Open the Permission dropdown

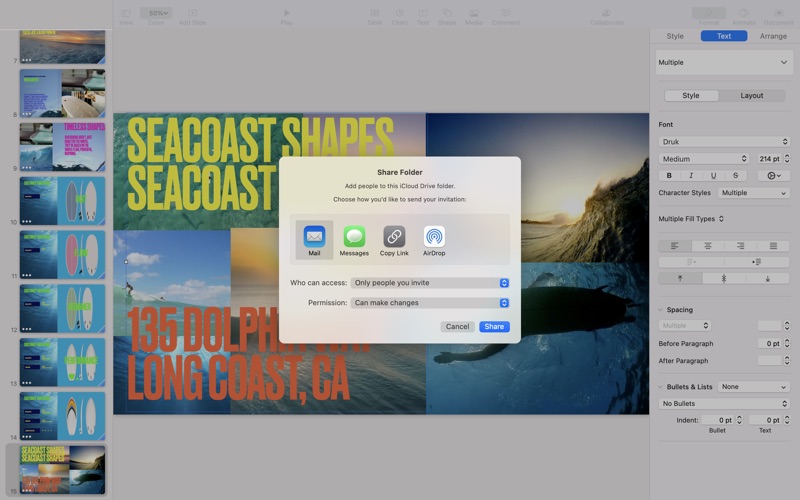coord(430,303)
